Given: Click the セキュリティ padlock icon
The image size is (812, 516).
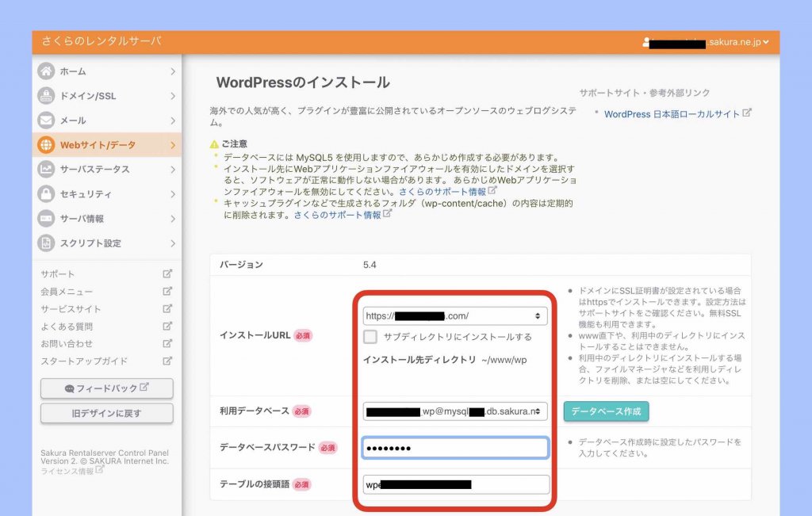Looking at the screenshot, I should 46,194.
